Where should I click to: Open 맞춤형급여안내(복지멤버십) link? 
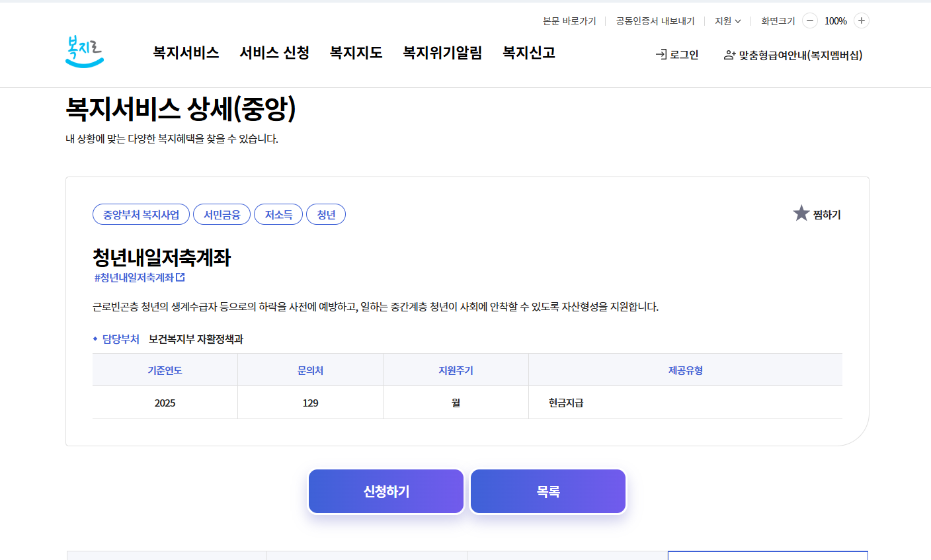pyautogui.click(x=793, y=56)
